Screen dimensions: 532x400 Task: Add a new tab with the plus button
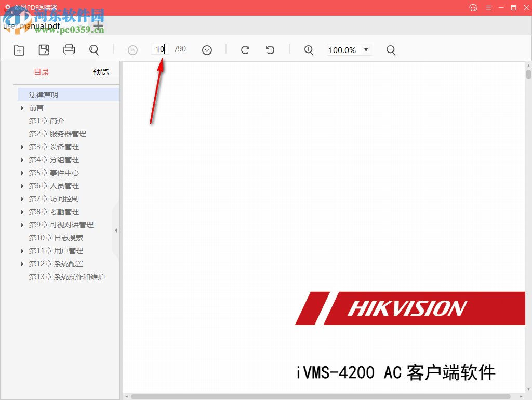[98, 25]
